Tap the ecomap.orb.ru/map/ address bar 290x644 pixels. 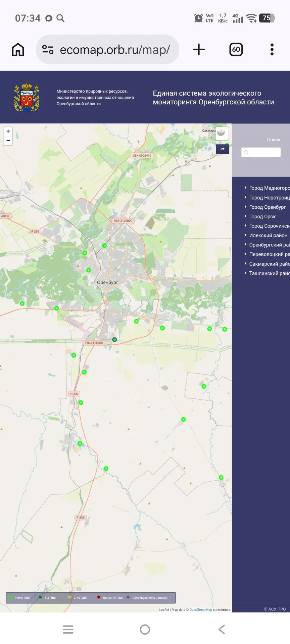tap(107, 50)
